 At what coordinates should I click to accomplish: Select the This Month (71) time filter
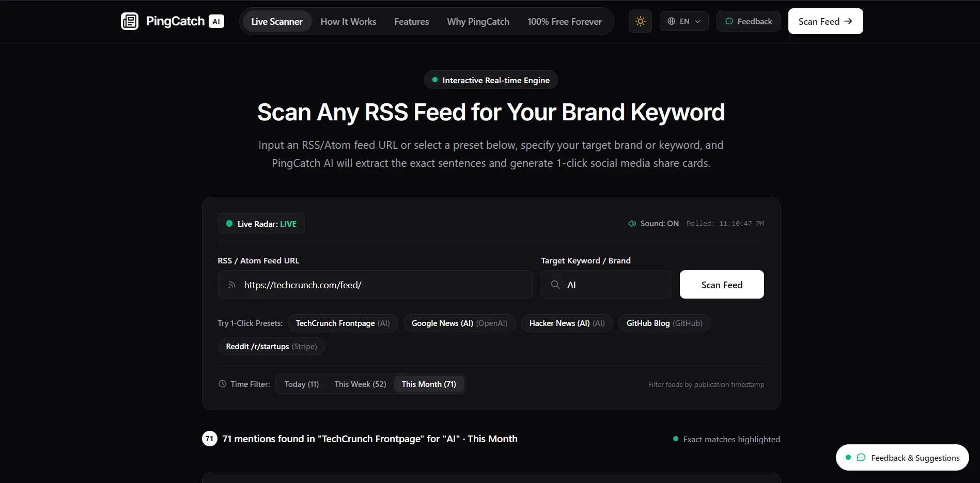coord(429,384)
